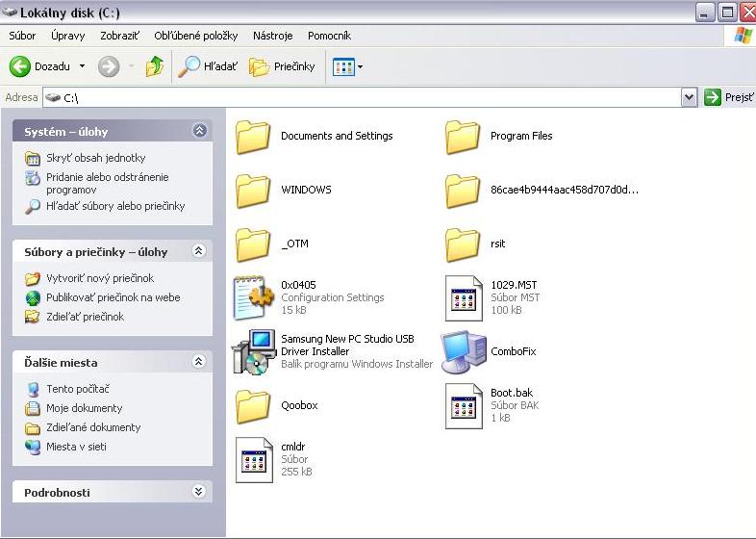The width and height of the screenshot is (756, 539).
Task: Open the Dozadu history dropdown arrow
Action: pos(82,66)
